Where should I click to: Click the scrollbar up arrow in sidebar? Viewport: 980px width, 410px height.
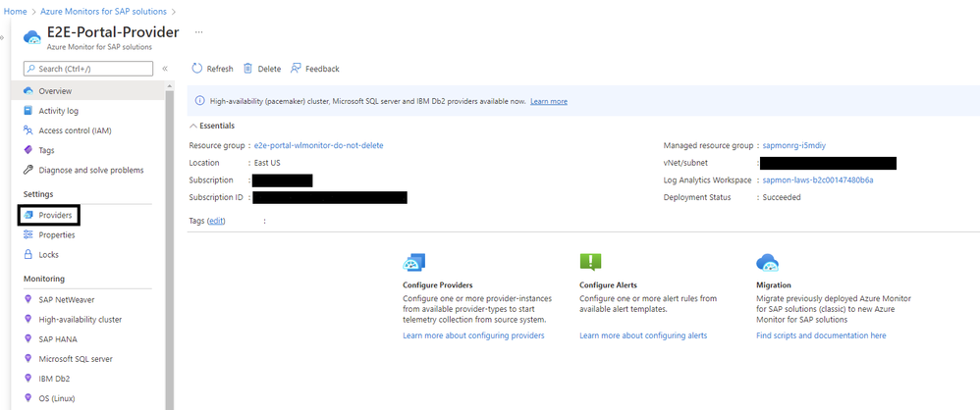coord(169,85)
